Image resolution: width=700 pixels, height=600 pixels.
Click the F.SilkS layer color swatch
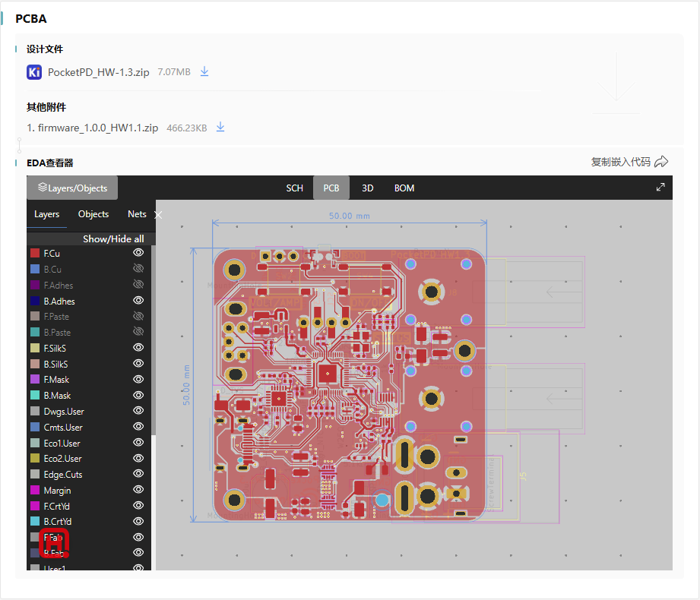(34, 348)
